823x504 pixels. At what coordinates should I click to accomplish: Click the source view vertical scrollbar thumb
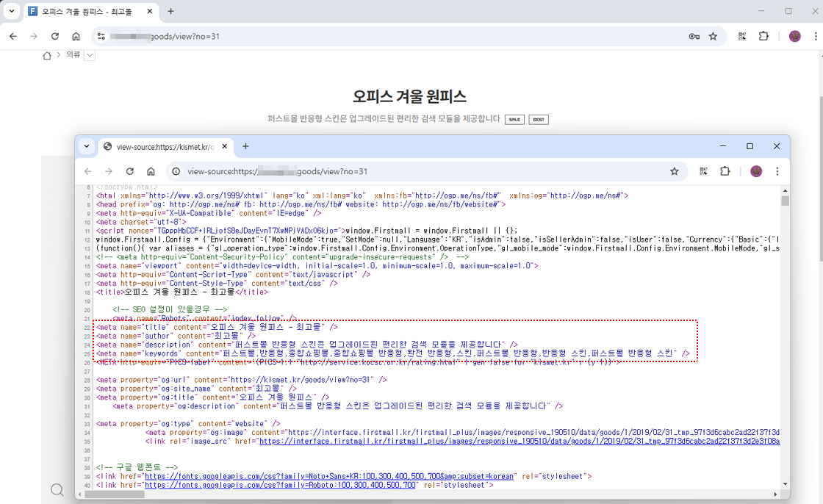pyautogui.click(x=785, y=201)
